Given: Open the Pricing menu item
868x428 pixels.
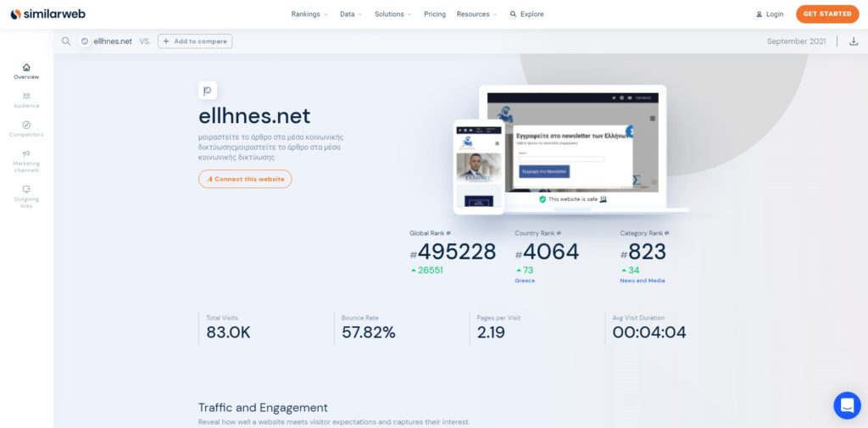Looking at the screenshot, I should click(x=435, y=14).
